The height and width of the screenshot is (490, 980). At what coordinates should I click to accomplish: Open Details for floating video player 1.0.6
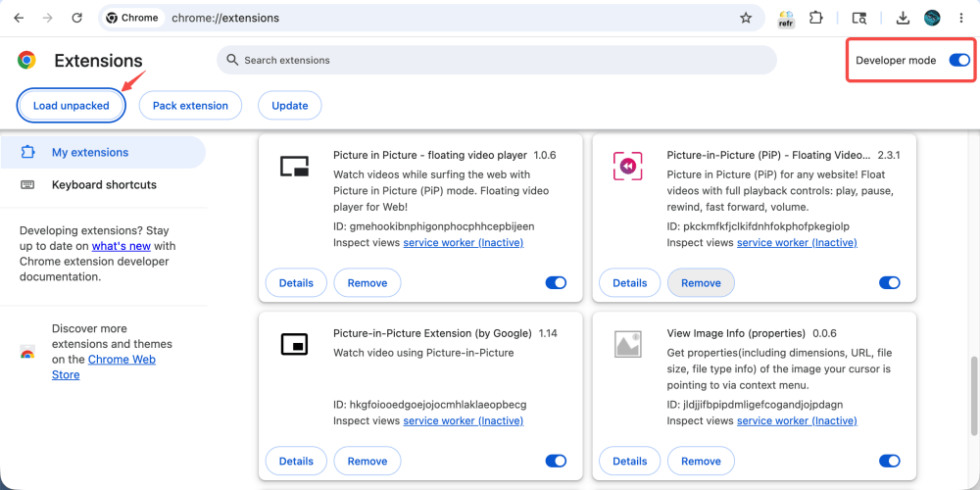[x=296, y=283]
